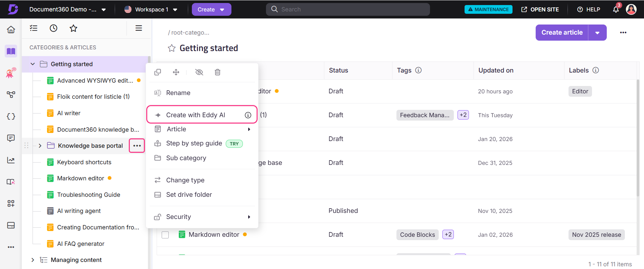Open the recent history clock icon
644x269 pixels.
pyautogui.click(x=53, y=28)
